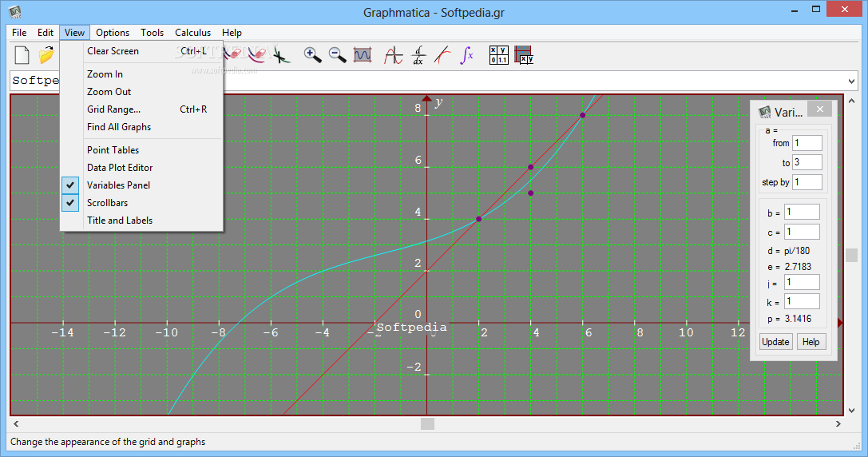Click the vertical scrollbar up arrow
Image resolution: width=868 pixels, height=457 pixels.
(x=851, y=101)
